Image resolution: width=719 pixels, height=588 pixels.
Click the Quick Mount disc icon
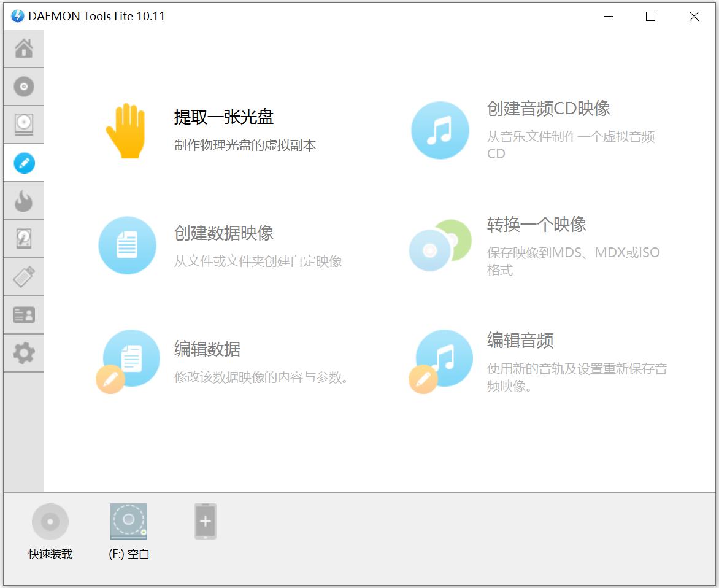tap(50, 522)
